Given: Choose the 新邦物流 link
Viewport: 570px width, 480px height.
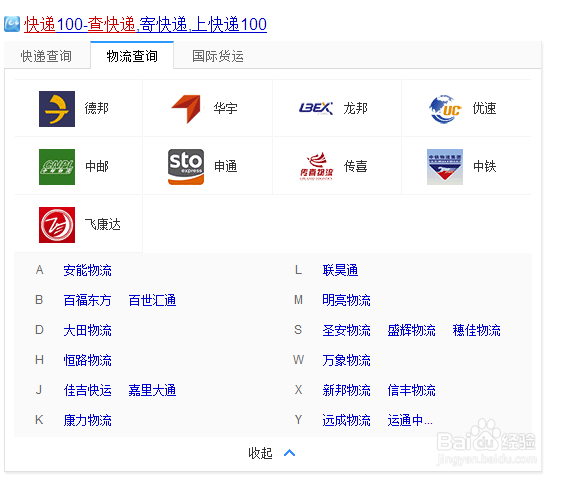Looking at the screenshot, I should point(346,390).
